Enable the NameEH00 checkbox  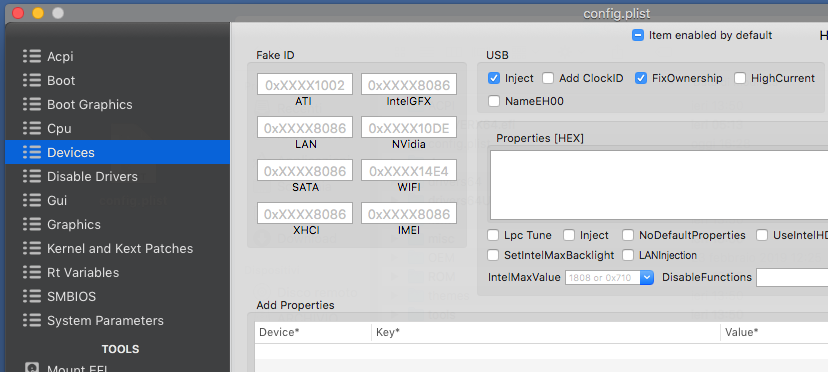(x=494, y=101)
